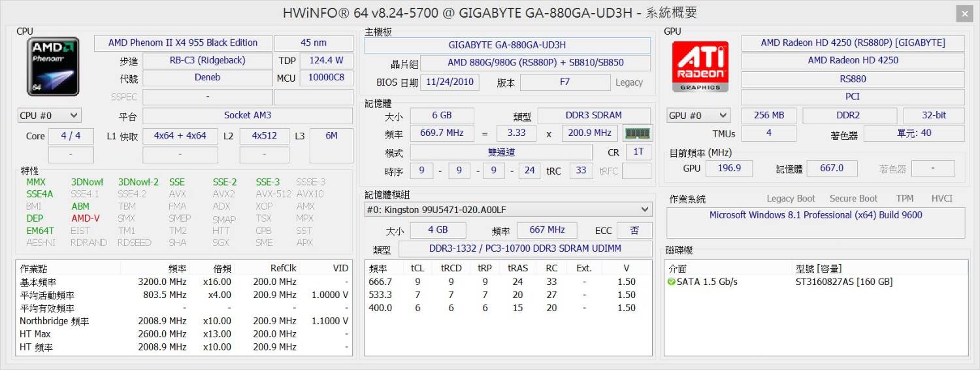Viewport: 980px width, 370px height.
Task: Click the 4 / 4 core count box
Action: pyautogui.click(x=71, y=136)
